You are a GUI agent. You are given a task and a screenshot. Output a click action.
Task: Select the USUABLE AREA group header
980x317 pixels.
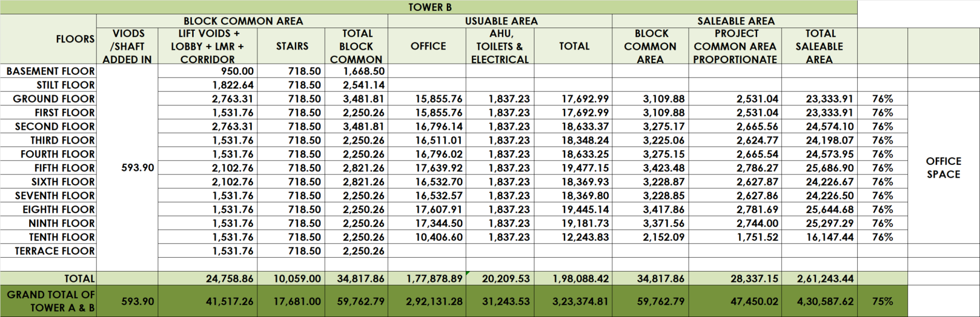coord(501,21)
